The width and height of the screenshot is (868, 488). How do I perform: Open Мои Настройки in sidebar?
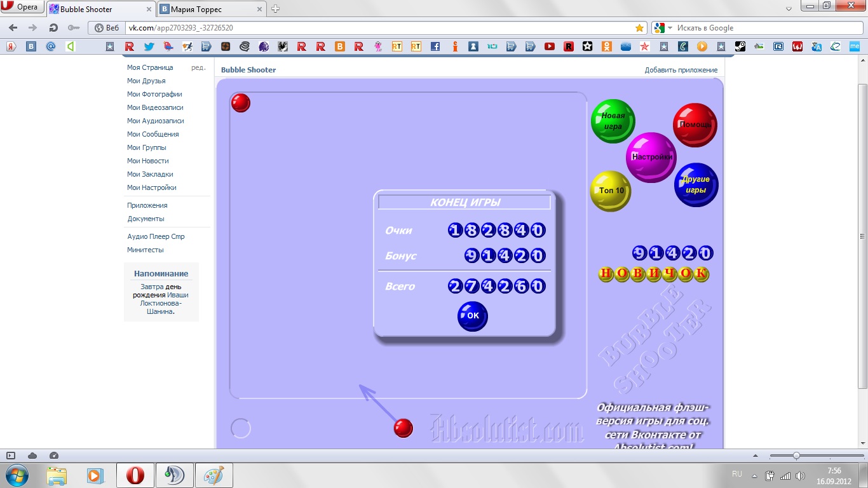tap(152, 187)
